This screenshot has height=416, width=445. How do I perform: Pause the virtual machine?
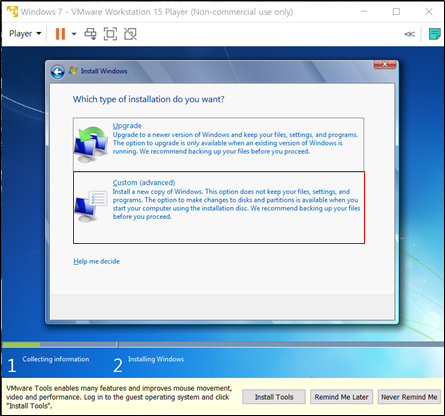(60, 34)
